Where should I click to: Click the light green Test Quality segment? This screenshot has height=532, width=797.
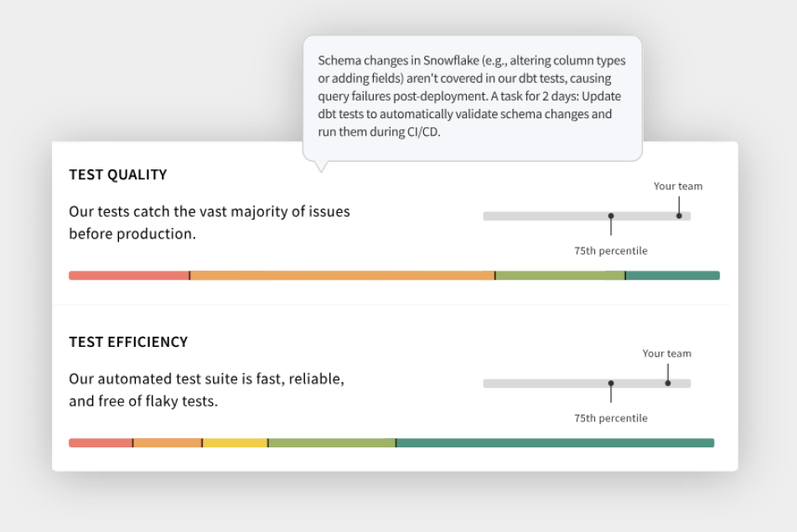[560, 276]
